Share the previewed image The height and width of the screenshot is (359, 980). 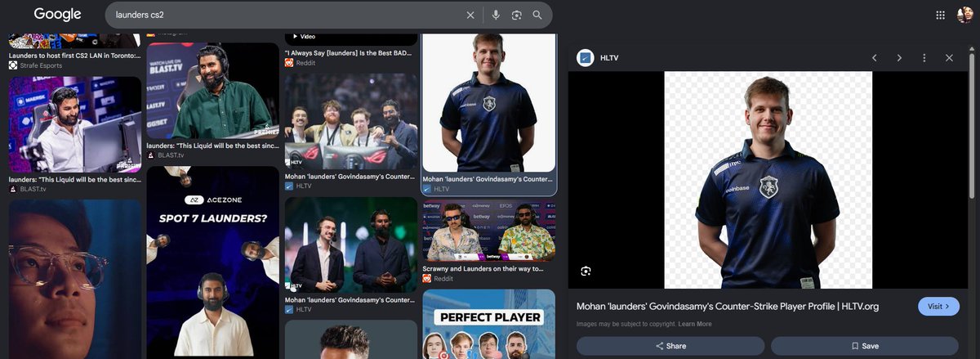[x=670, y=346]
